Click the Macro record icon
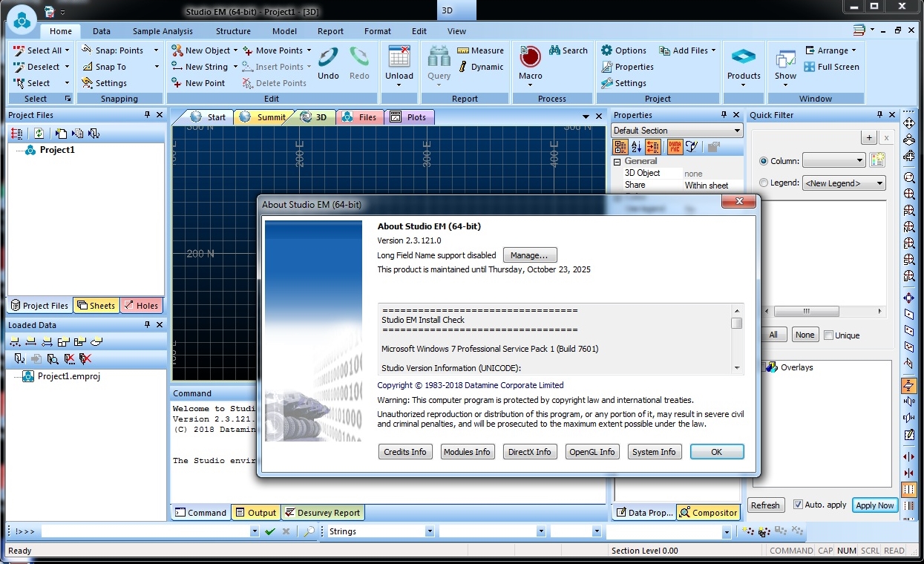This screenshot has width=924, height=564. pyautogui.click(x=530, y=58)
